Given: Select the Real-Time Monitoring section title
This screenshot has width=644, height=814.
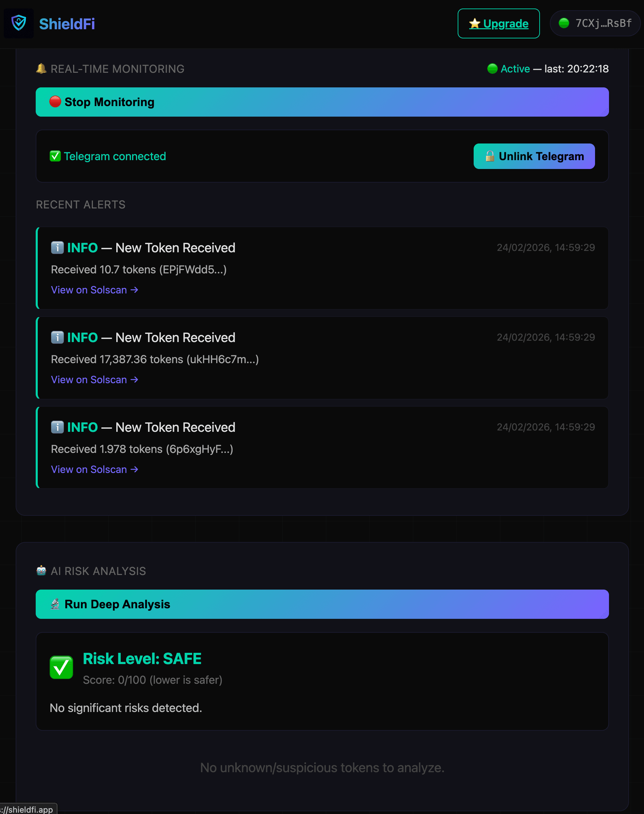Looking at the screenshot, I should click(117, 69).
